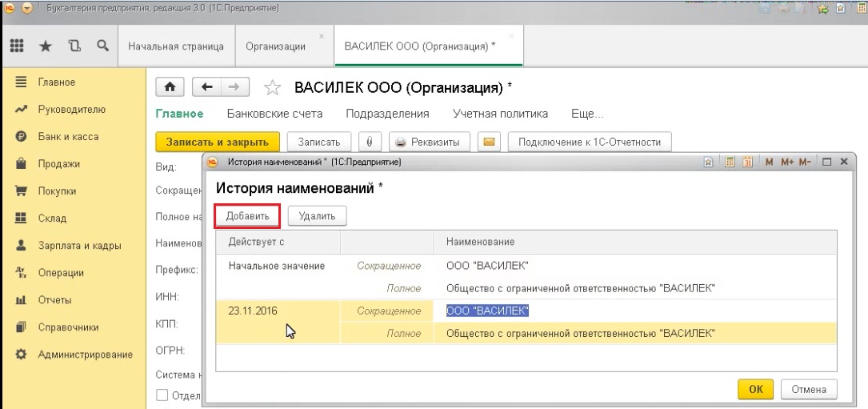Open attached files with the paperclip icon
The width and height of the screenshot is (868, 409).
click(x=370, y=142)
